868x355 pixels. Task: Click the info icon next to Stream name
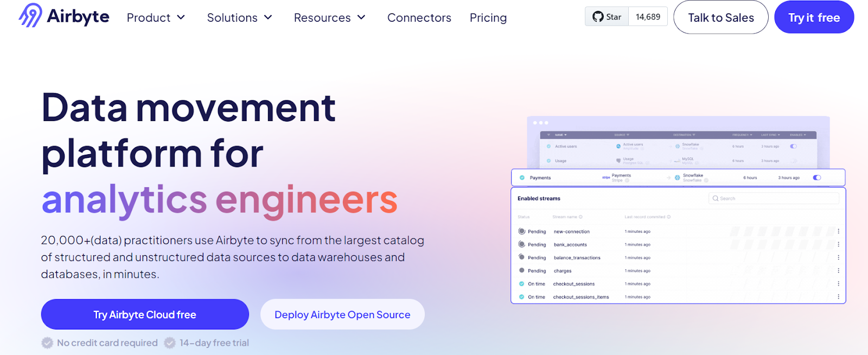pyautogui.click(x=580, y=217)
